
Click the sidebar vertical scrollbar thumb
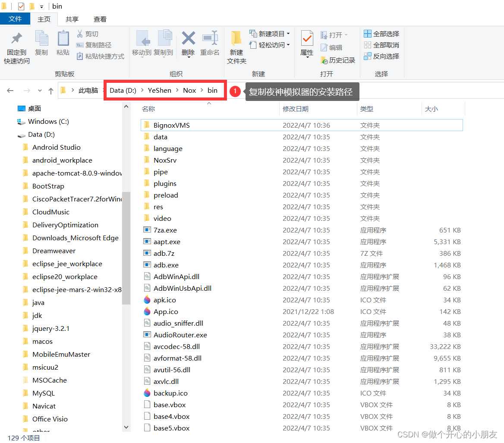pos(126,248)
